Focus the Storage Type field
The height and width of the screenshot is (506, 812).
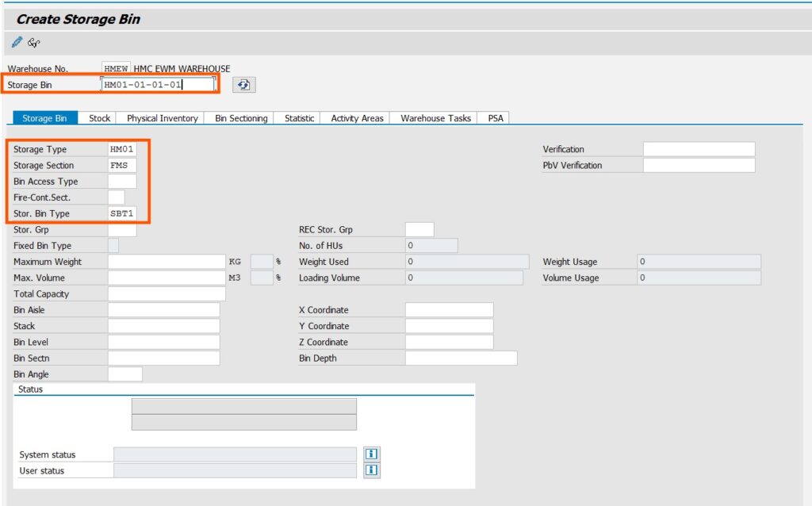pyautogui.click(x=122, y=149)
